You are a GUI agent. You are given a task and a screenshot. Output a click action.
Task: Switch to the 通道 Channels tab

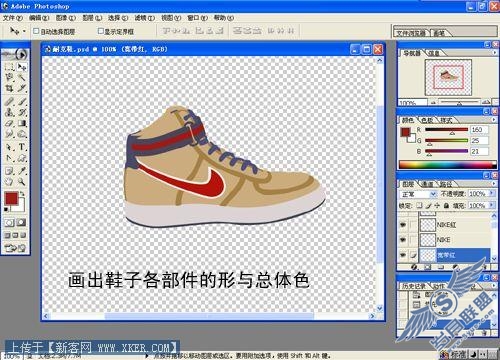(427, 184)
